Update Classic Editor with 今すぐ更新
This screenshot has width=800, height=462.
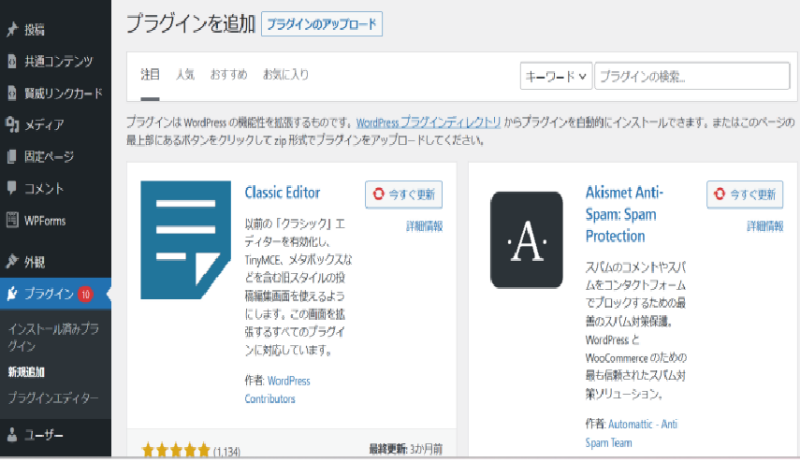[x=404, y=194]
